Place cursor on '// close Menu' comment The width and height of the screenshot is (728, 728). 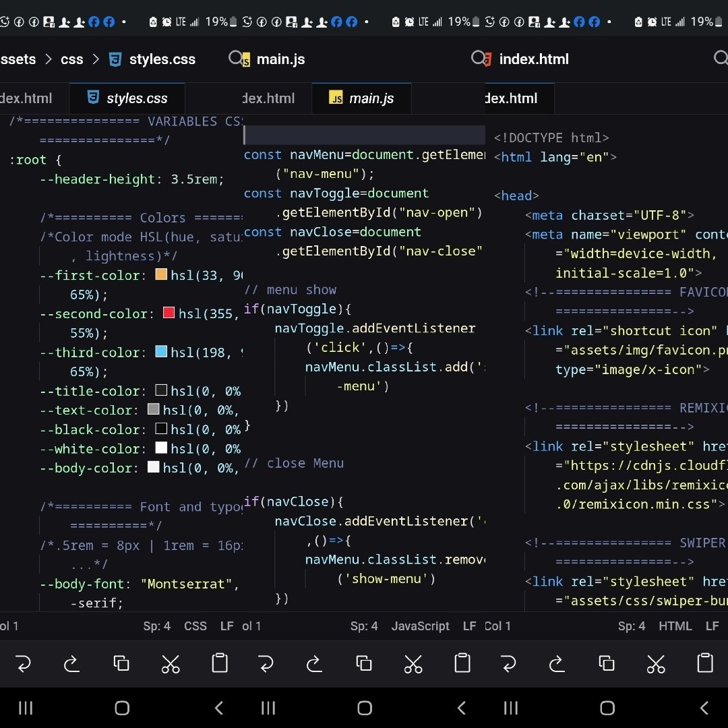[x=294, y=463]
